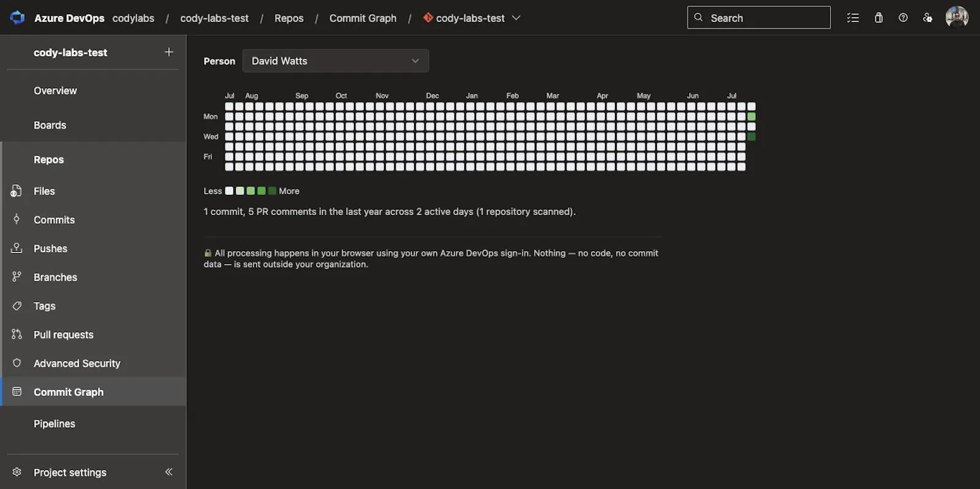Open the user profile avatar
980x489 pixels.
(x=957, y=17)
